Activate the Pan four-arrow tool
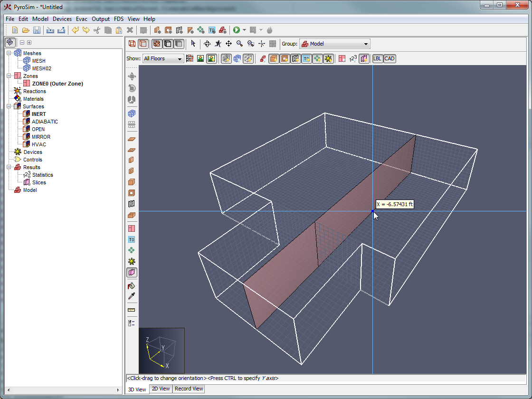This screenshot has height=399, width=532. [x=228, y=43]
